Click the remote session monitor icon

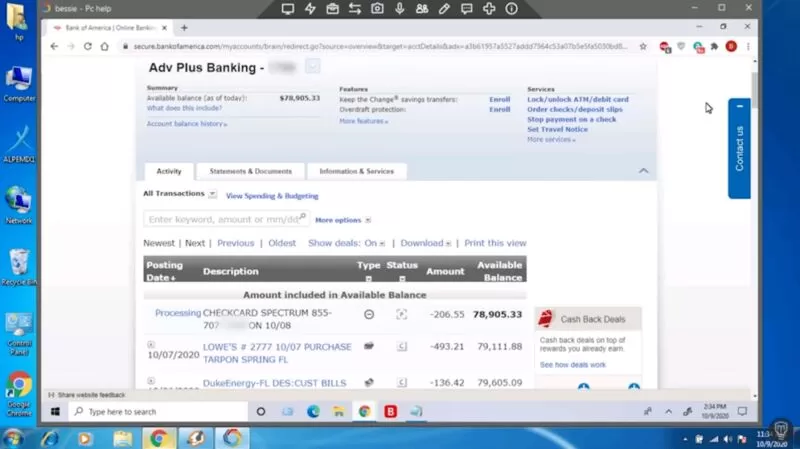pos(288,9)
